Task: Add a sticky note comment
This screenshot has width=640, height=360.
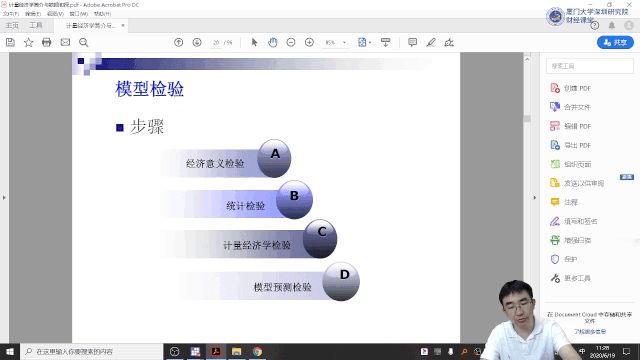Action: pos(412,42)
